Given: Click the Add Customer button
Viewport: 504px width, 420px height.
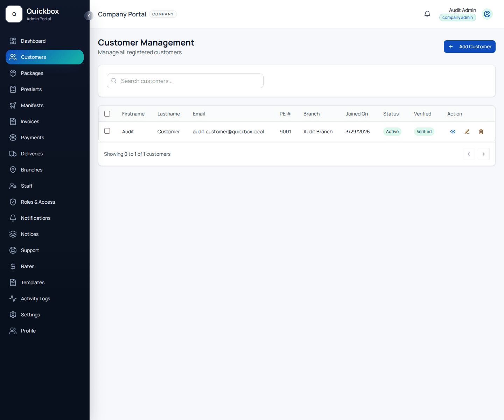Looking at the screenshot, I should point(469,47).
